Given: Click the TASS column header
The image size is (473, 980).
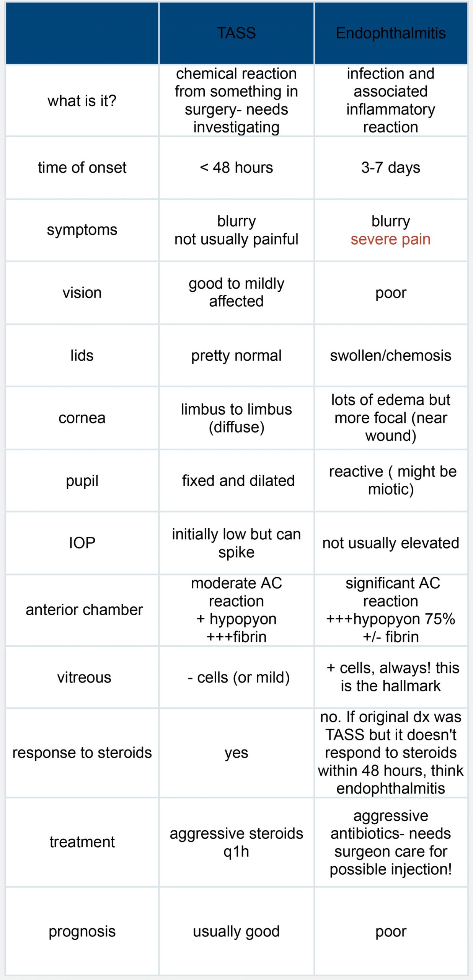Looking at the screenshot, I should 236,33.
